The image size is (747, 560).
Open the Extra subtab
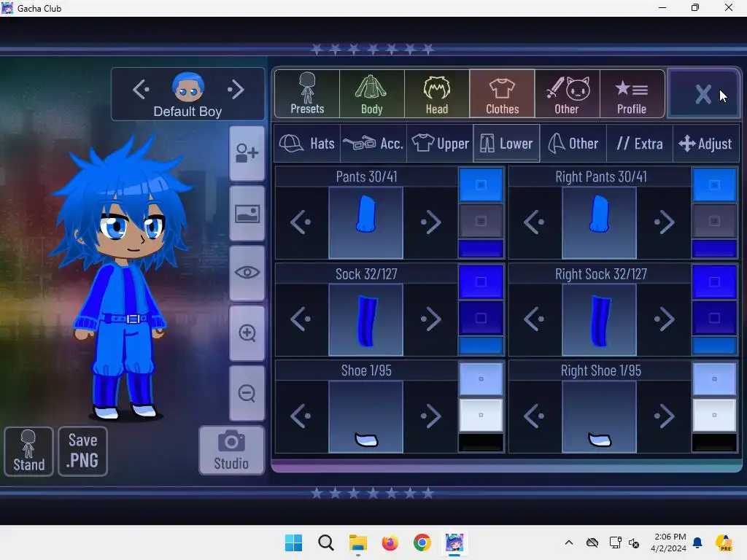[x=639, y=144]
